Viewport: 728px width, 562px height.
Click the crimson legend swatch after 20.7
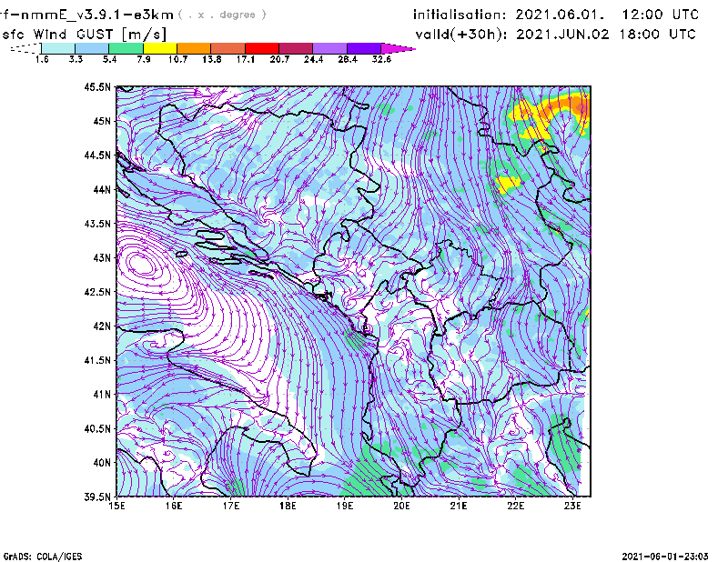tap(296, 48)
